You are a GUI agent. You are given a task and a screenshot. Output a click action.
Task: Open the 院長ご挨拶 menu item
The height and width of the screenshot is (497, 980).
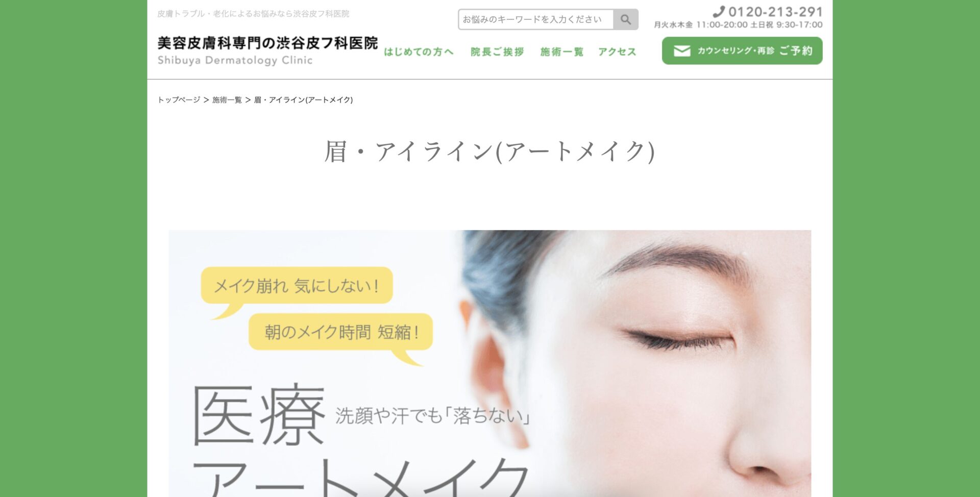(x=497, y=52)
